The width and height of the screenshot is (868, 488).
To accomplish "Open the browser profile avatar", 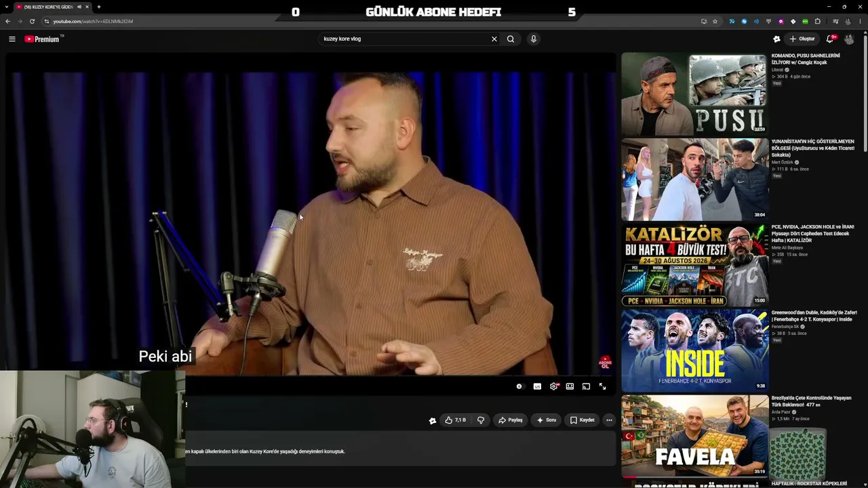I will [848, 21].
